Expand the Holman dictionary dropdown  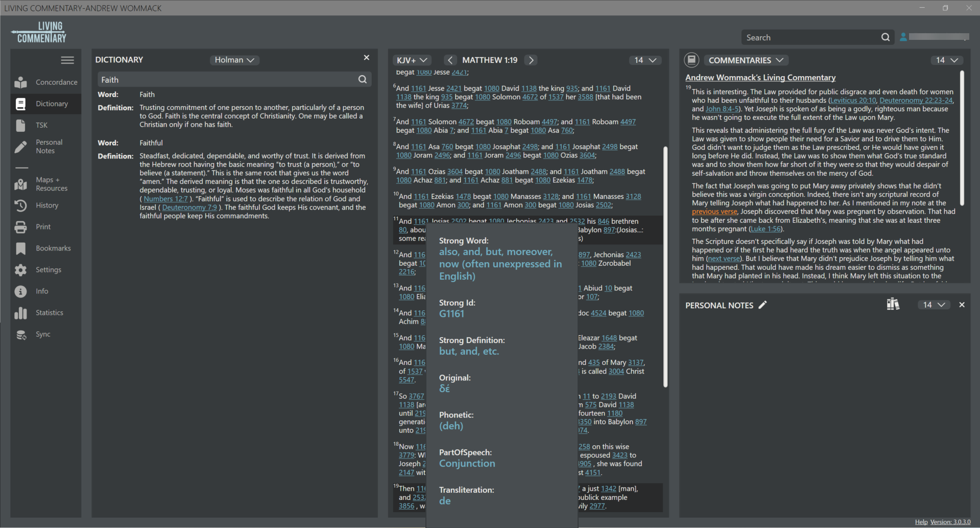point(234,60)
